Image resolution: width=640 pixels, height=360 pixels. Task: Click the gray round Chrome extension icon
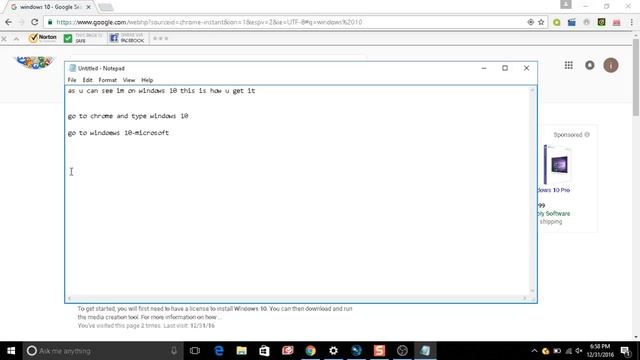pos(587,22)
